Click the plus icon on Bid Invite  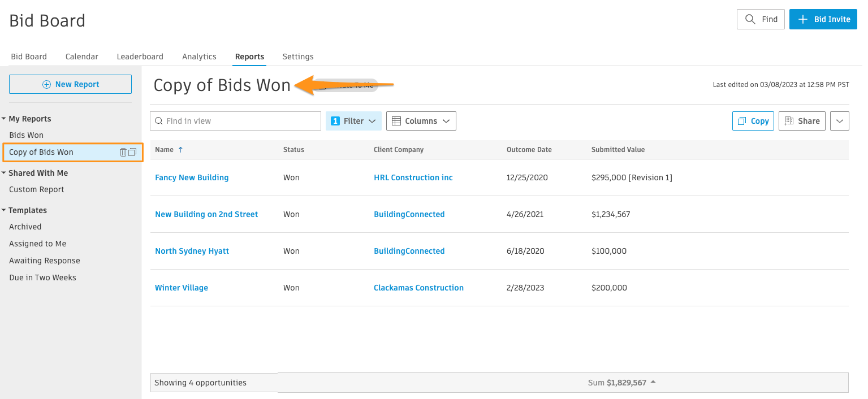802,19
